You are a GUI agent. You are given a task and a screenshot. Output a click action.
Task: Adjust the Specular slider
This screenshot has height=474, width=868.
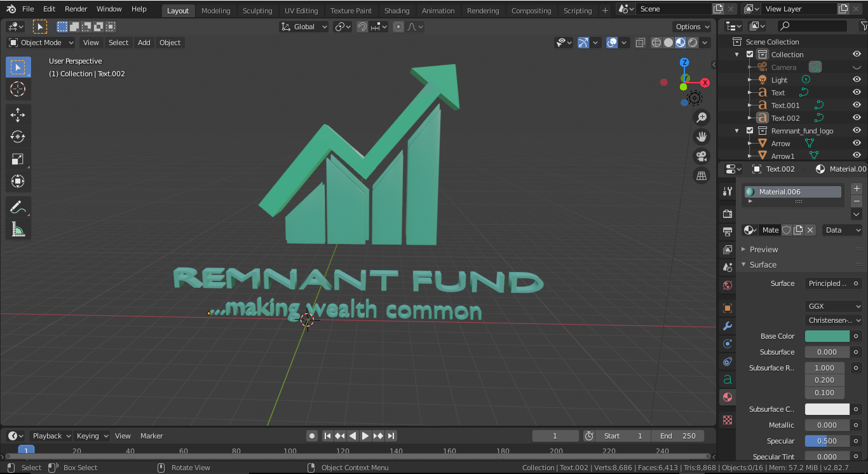(x=827, y=441)
